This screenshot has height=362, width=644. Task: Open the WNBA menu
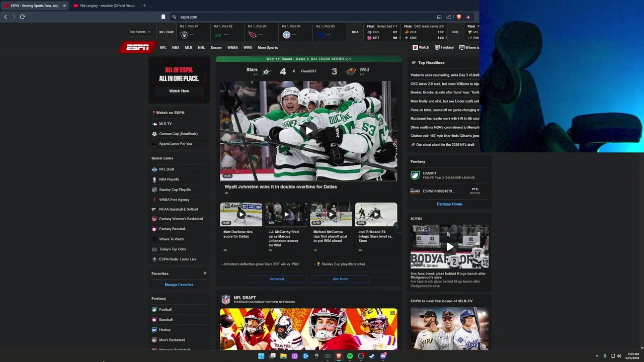[x=232, y=47]
